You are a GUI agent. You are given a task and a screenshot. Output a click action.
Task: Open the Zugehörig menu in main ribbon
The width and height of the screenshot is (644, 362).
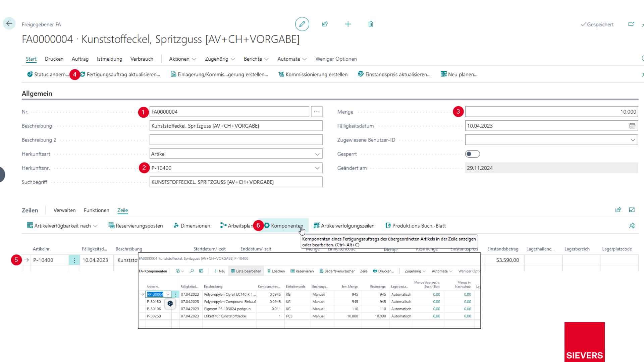tap(220, 59)
